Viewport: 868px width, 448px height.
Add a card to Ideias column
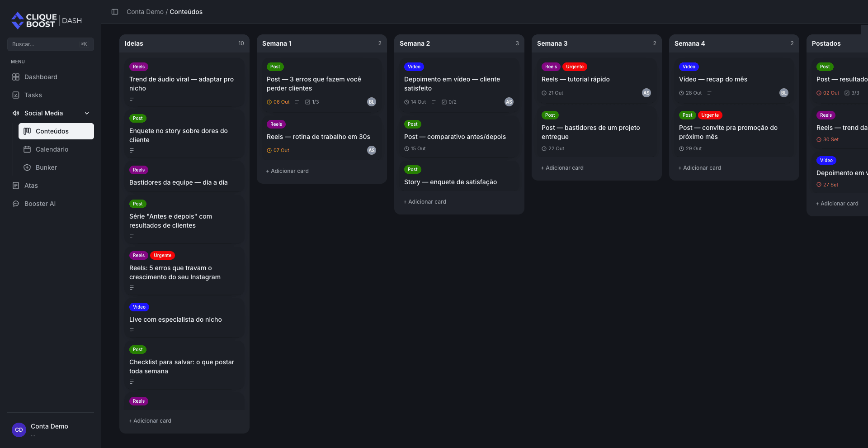click(x=150, y=421)
